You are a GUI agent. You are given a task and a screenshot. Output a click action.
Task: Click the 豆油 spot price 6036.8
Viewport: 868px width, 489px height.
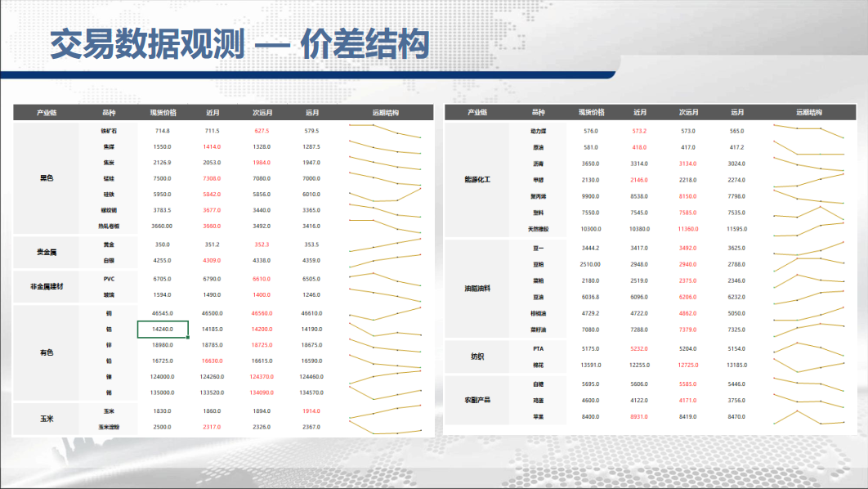point(591,297)
